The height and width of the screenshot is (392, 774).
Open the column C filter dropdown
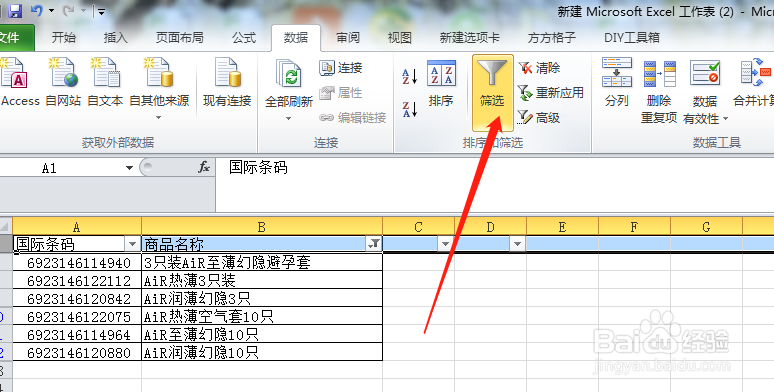[445, 243]
